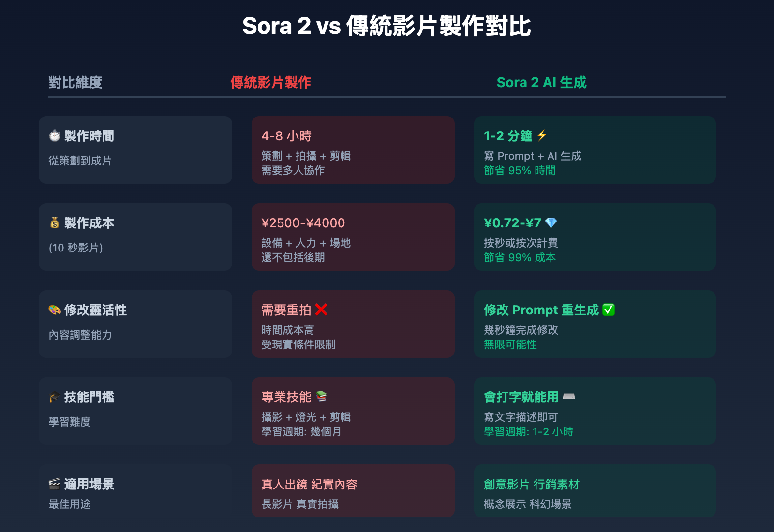Viewport: 774px width, 532px height.
Task: Select the 傳統影片製作 column header
Action: [x=270, y=82]
